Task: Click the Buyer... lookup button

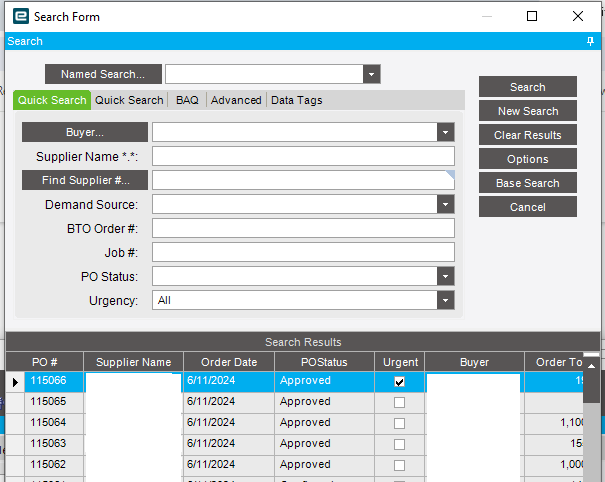Action: point(84,132)
